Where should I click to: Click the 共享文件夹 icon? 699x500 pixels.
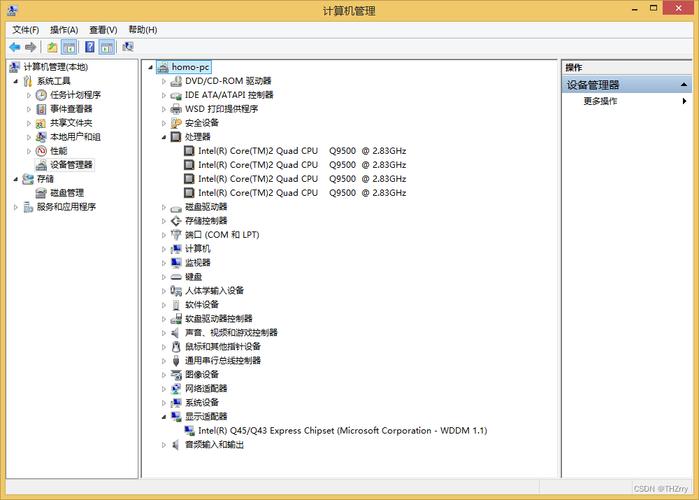click(x=41, y=123)
